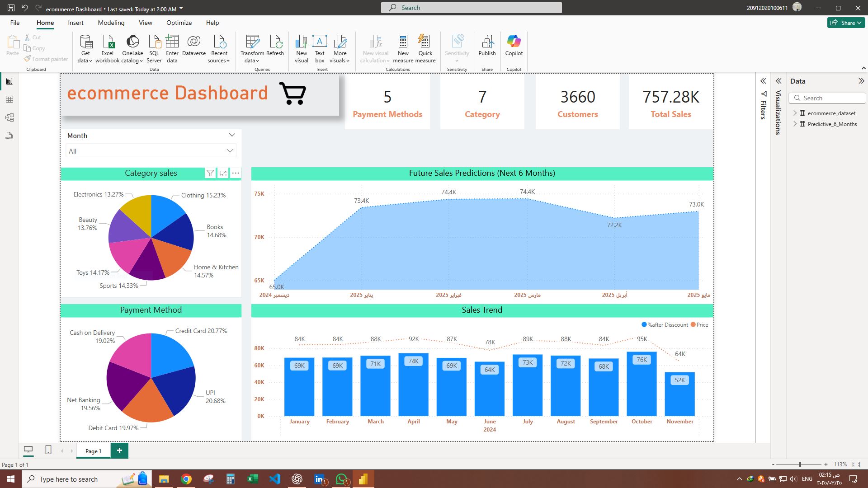Click the Share button
The height and width of the screenshot is (488, 868).
click(x=846, y=23)
